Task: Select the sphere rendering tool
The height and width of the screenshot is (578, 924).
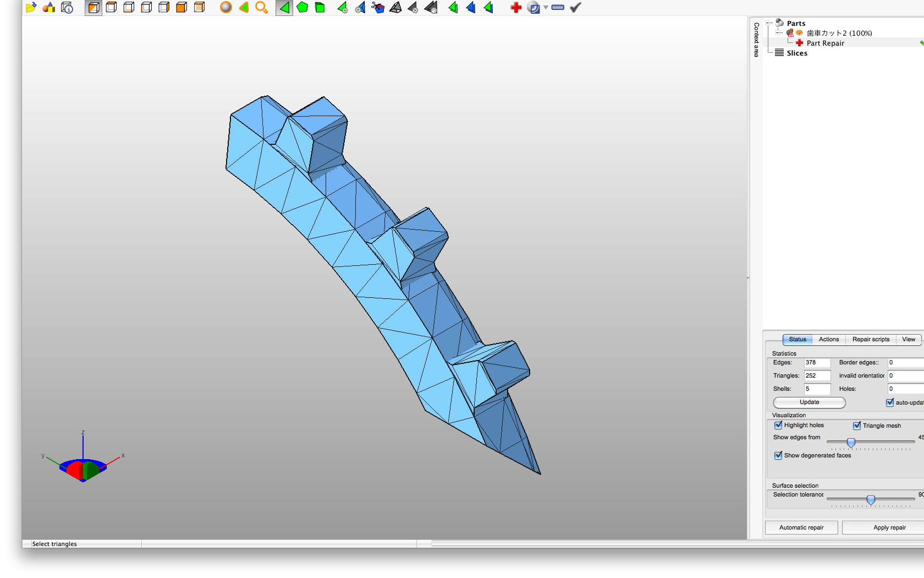Action: [226, 8]
